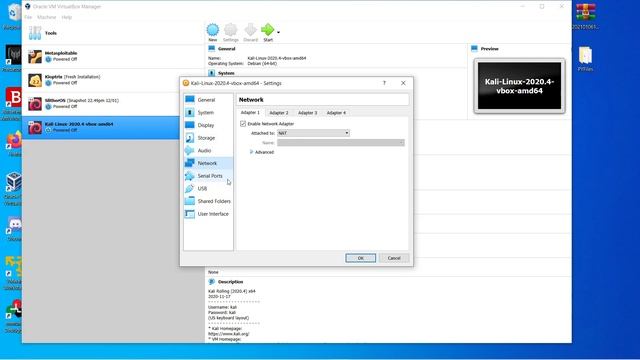The image size is (640, 360).
Task: Open the File menu in VirtualBox Manager
Action: [x=28, y=17]
